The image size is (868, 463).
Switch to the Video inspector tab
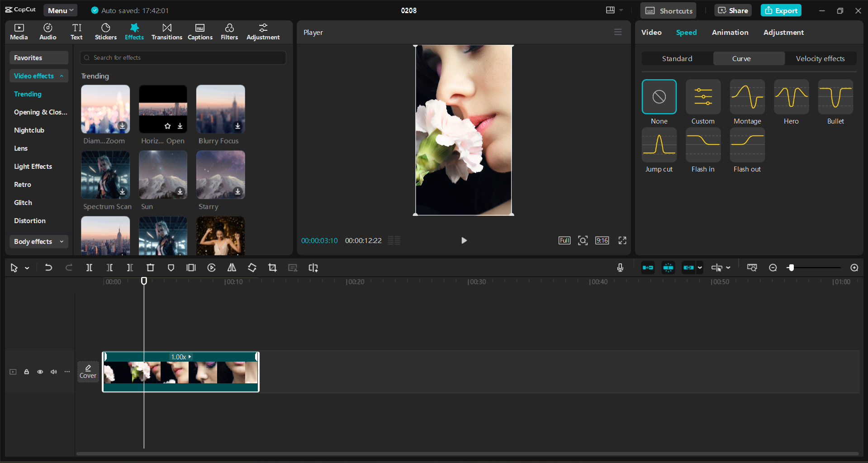[651, 32]
